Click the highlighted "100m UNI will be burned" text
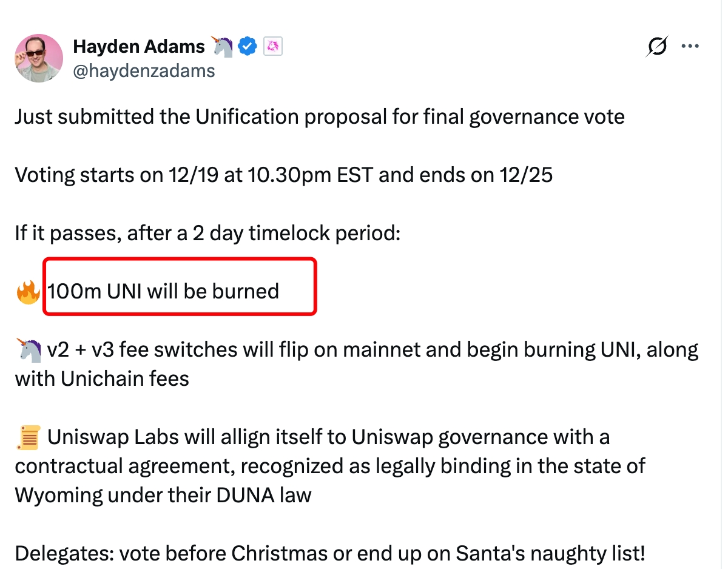Image resolution: width=728 pixels, height=569 pixels. click(x=164, y=291)
